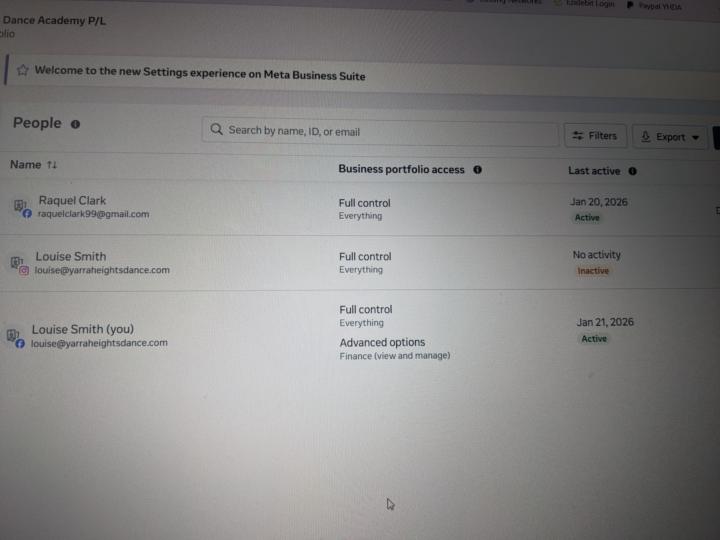Click the Last active column header
720x540 pixels.
click(593, 171)
